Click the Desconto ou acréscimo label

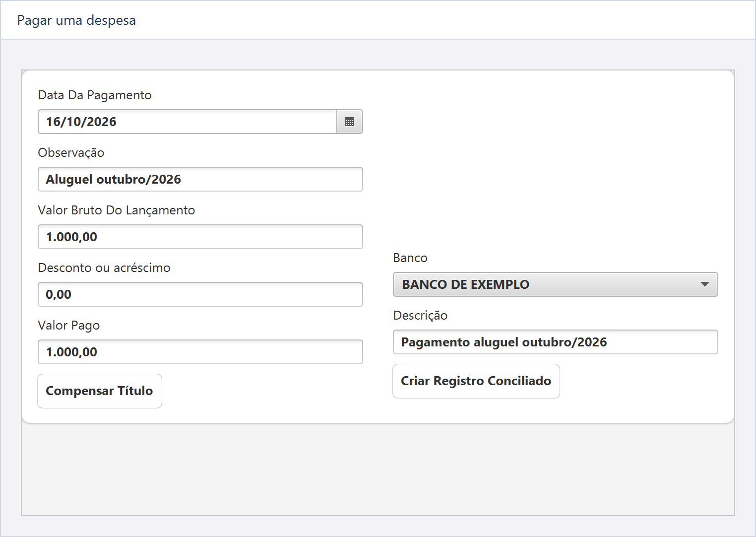[x=104, y=268]
